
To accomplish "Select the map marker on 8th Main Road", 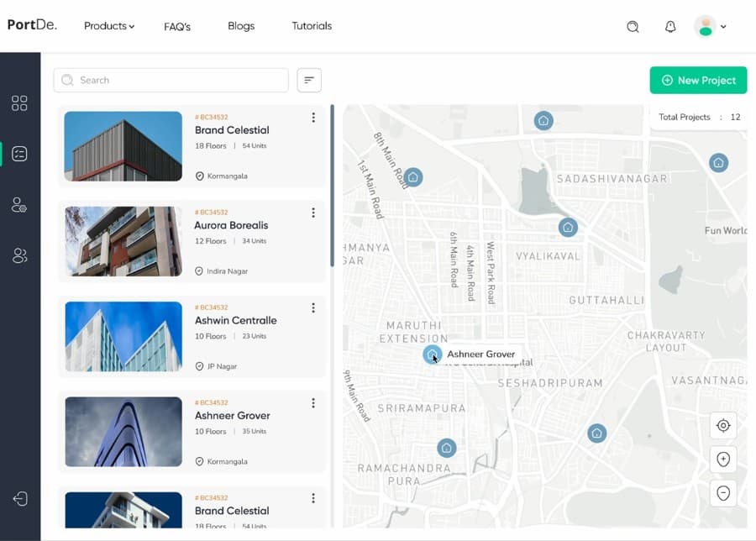I will pos(413,177).
